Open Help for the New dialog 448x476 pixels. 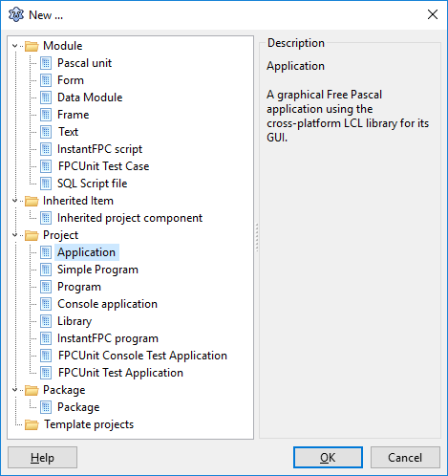click(x=42, y=458)
